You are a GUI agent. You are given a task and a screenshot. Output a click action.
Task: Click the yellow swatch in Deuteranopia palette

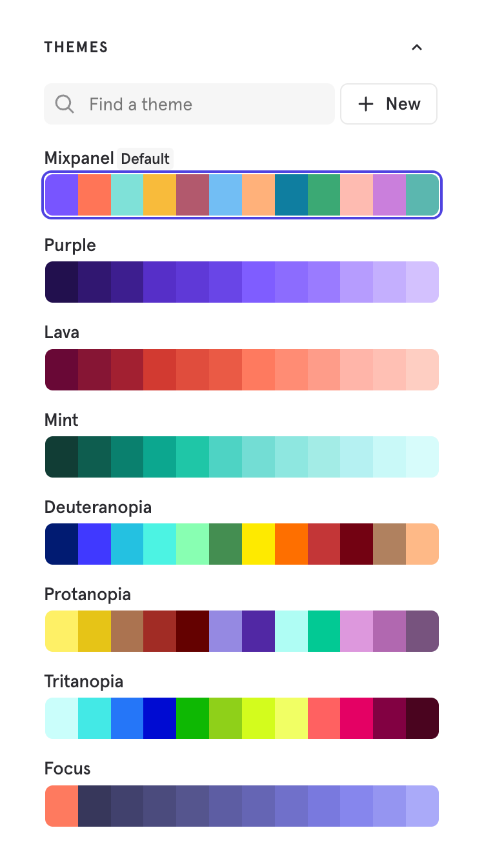(258, 544)
